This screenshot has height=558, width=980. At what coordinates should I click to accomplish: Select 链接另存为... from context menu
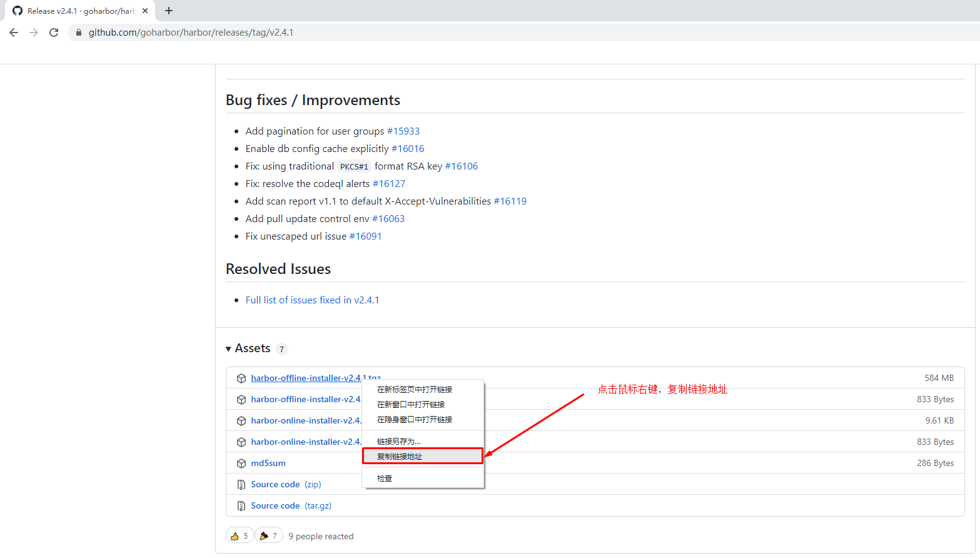click(398, 442)
